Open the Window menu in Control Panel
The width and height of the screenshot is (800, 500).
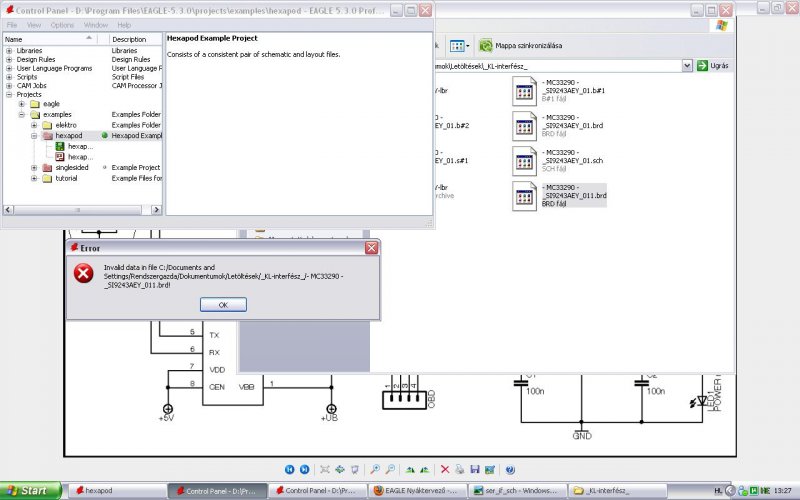click(95, 25)
